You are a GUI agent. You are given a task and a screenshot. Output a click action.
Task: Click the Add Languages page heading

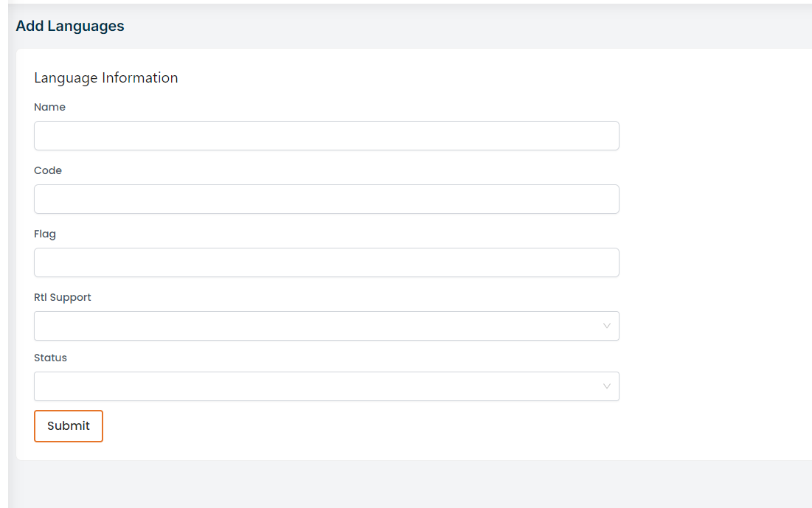click(70, 25)
